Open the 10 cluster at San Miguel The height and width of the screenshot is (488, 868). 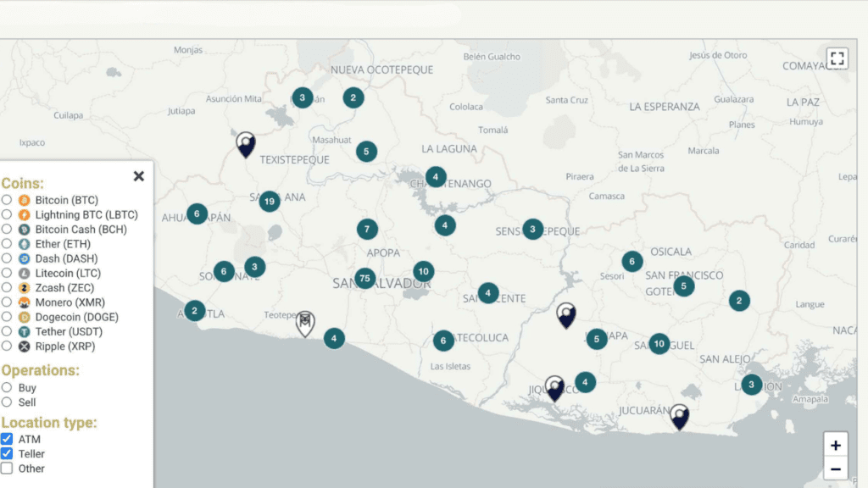(659, 343)
